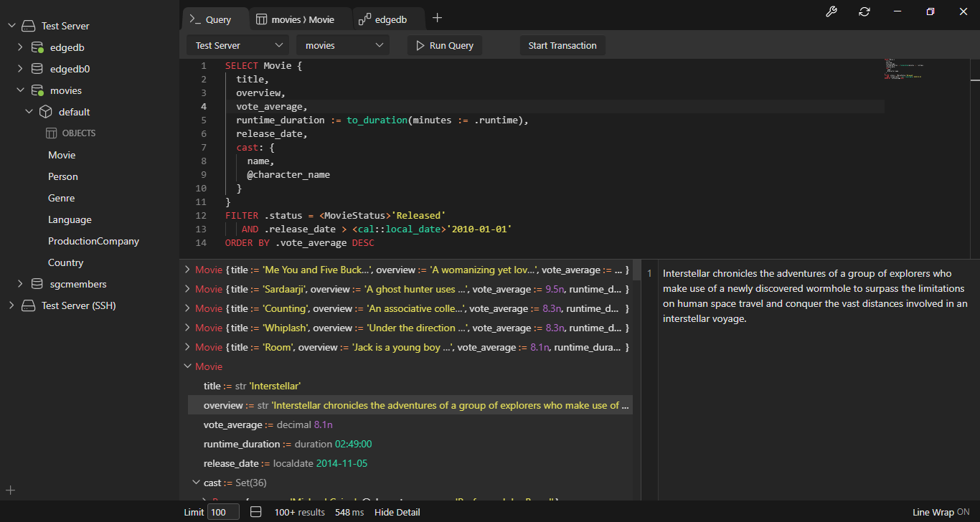
Task: Select Country object type in sidebar
Action: 66,262
